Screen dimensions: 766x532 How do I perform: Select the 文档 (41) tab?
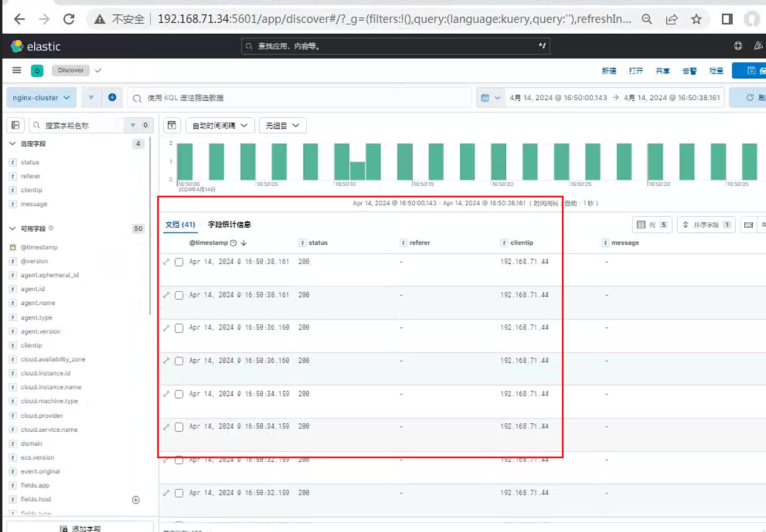[180, 225]
